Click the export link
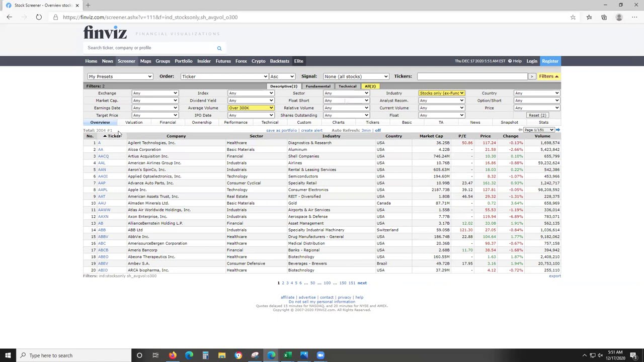 555,276
